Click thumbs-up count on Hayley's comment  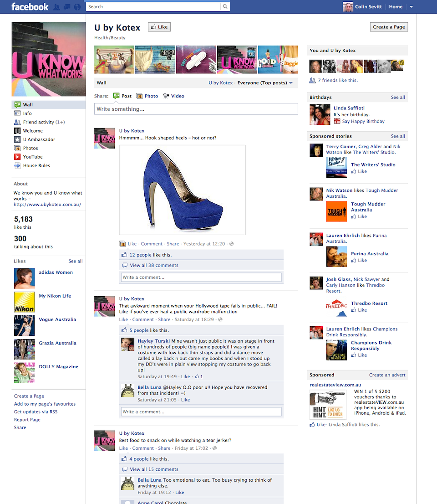point(199,376)
